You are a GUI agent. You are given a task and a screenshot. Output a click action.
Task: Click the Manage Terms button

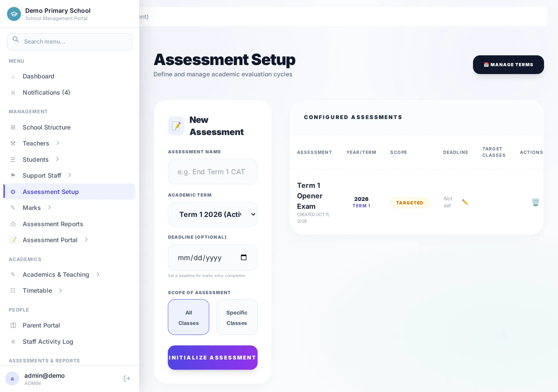click(508, 65)
